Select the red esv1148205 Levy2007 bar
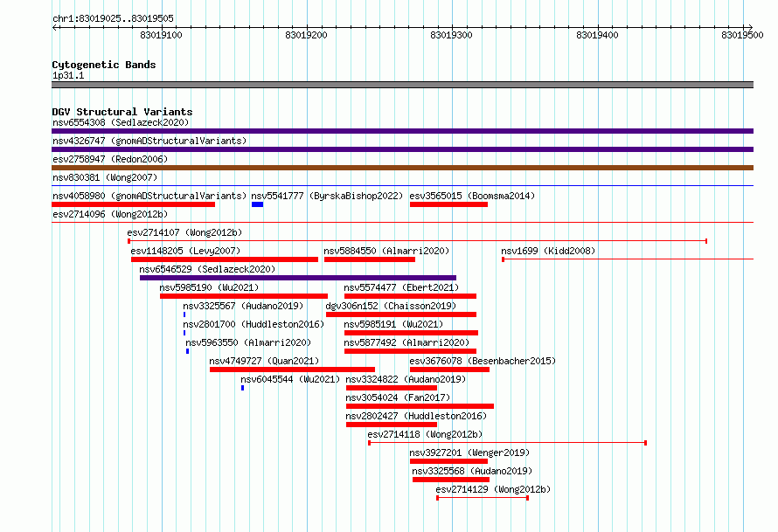This screenshot has width=778, height=532. point(225,259)
